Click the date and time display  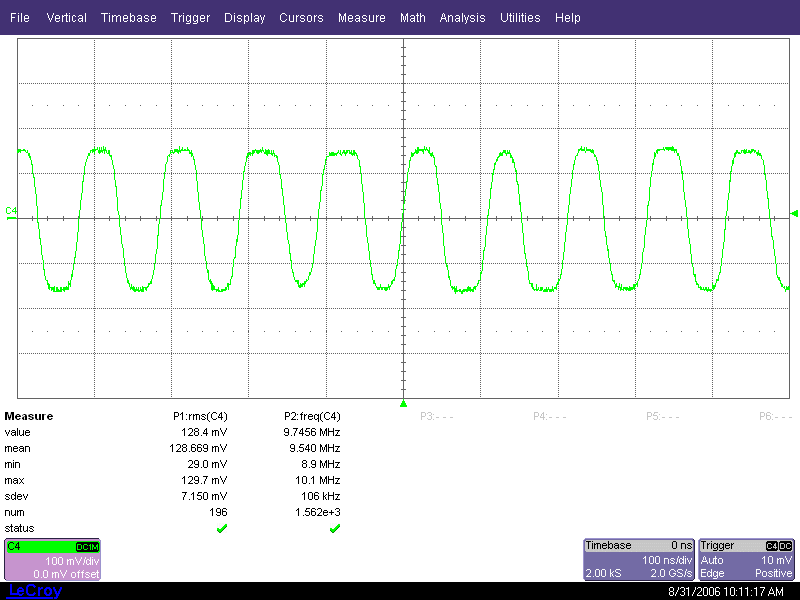(726, 592)
